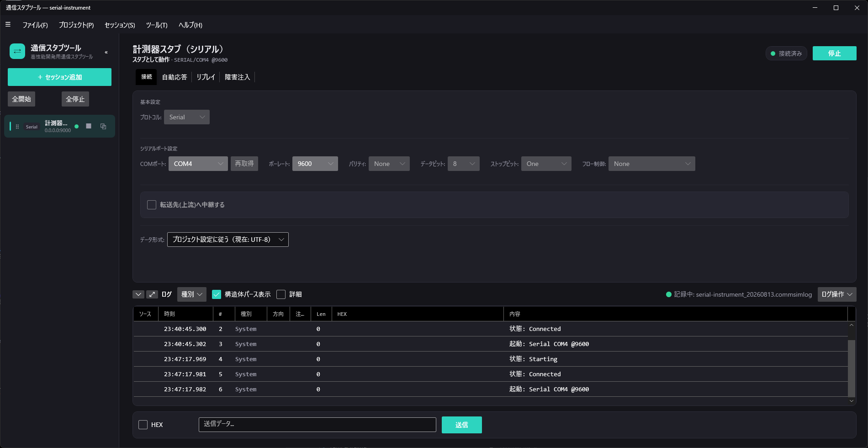The width and height of the screenshot is (868, 448).
Task: Uncheck 構造体パース表示 checkbox
Action: tap(217, 294)
